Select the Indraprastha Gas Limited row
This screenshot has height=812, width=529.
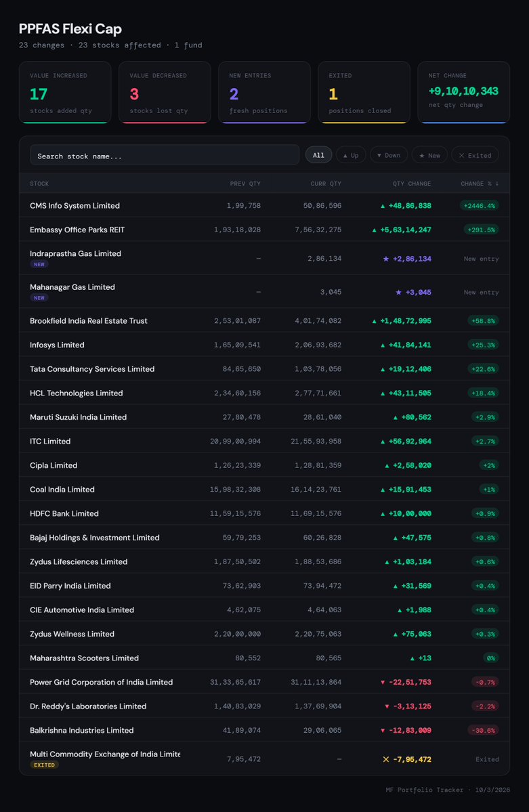pos(264,258)
